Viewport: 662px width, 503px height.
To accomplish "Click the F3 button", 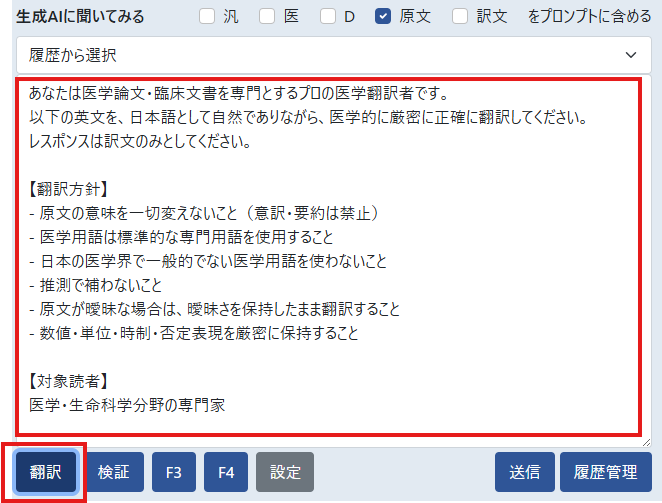I will (174, 472).
